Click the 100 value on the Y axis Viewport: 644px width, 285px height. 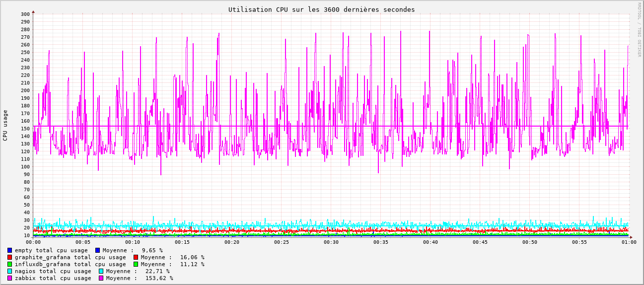pos(25,167)
